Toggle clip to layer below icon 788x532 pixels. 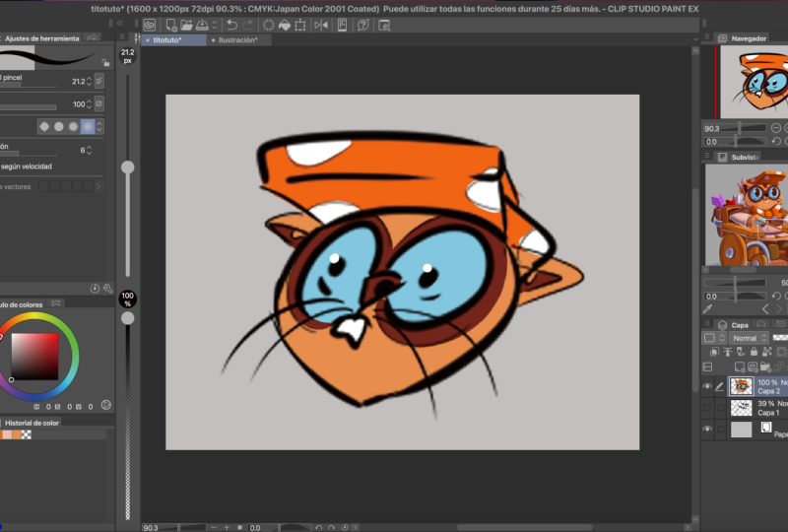click(714, 352)
